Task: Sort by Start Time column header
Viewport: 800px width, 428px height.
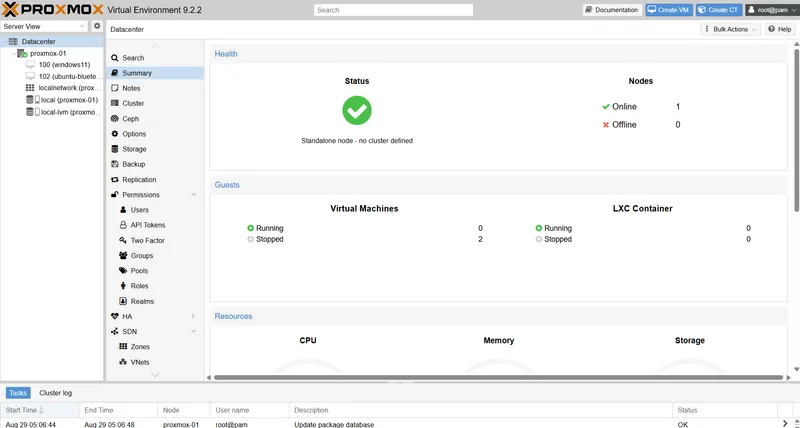Action: point(40,410)
